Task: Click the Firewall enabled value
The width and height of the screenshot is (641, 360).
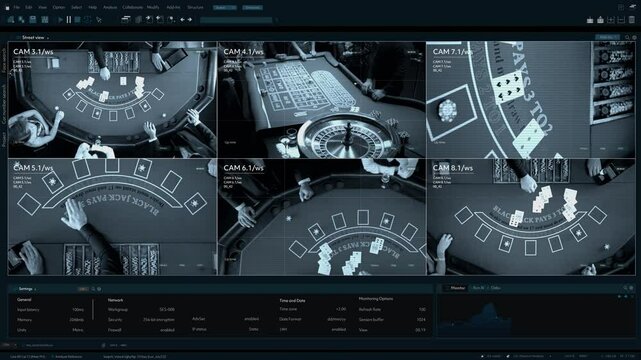Action: coord(168,330)
